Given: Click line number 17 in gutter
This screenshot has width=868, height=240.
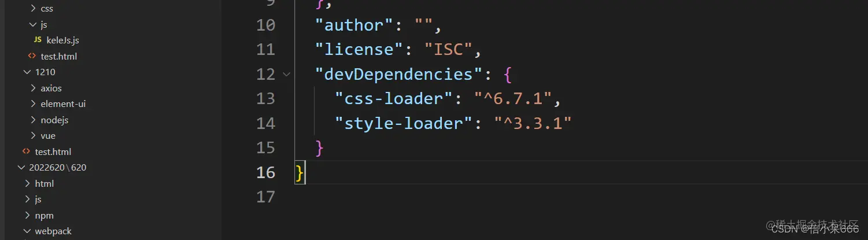Looking at the screenshot, I should (266, 197).
